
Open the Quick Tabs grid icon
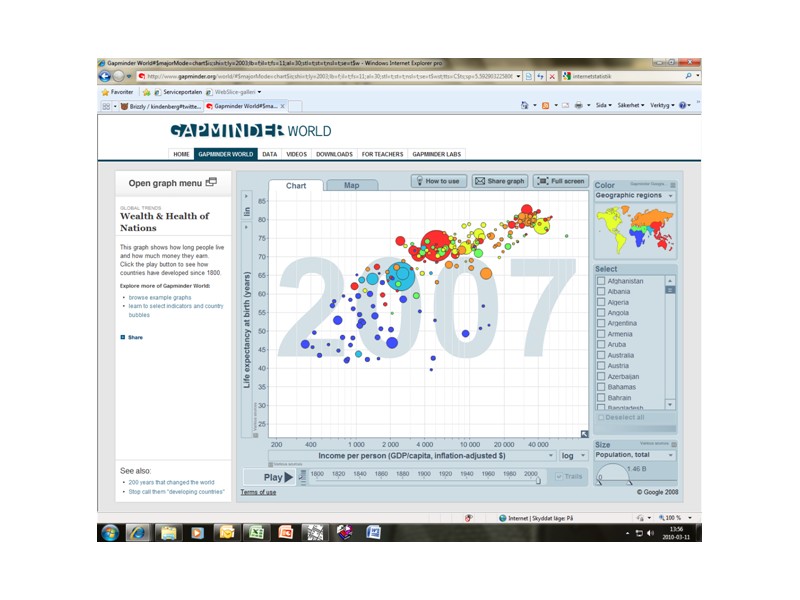(x=106, y=106)
